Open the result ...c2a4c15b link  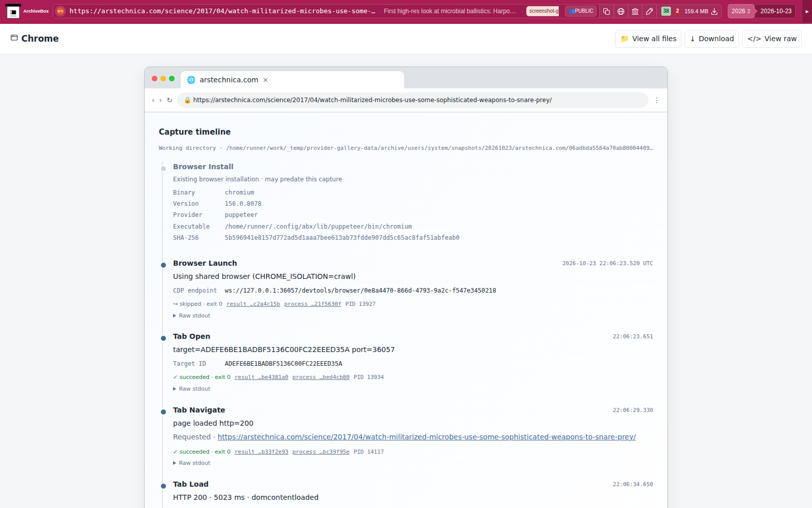coord(253,304)
